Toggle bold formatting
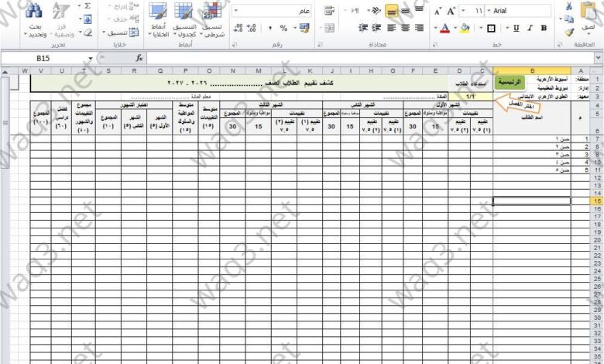The height and width of the screenshot is (364, 604). click(544, 28)
